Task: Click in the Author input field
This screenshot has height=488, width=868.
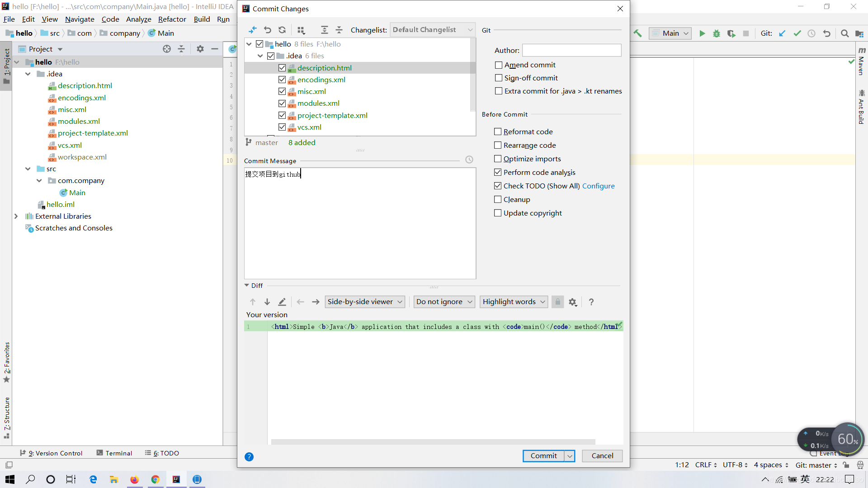Action: click(x=572, y=50)
